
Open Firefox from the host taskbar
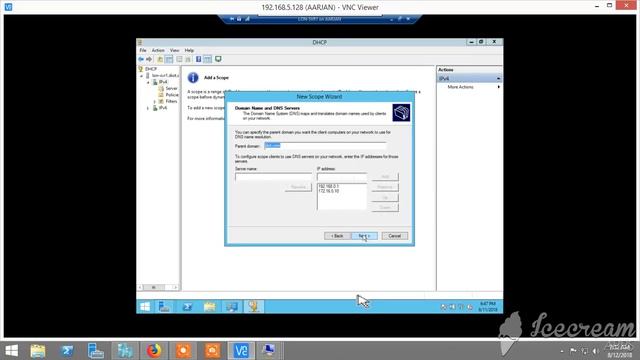pos(154,351)
